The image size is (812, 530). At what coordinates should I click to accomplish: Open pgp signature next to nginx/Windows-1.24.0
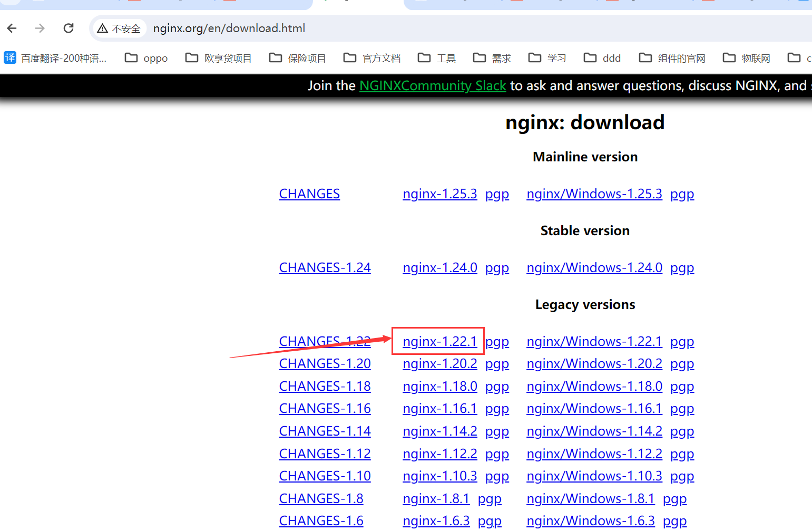pyautogui.click(x=682, y=268)
